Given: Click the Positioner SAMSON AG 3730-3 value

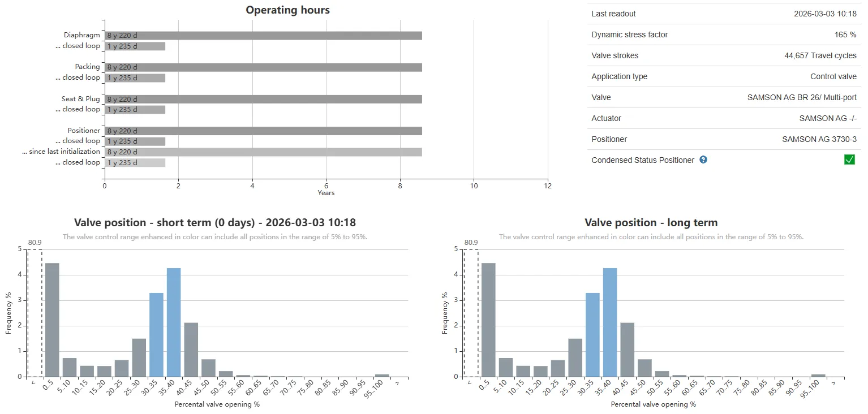Looking at the screenshot, I should pyautogui.click(x=819, y=139).
